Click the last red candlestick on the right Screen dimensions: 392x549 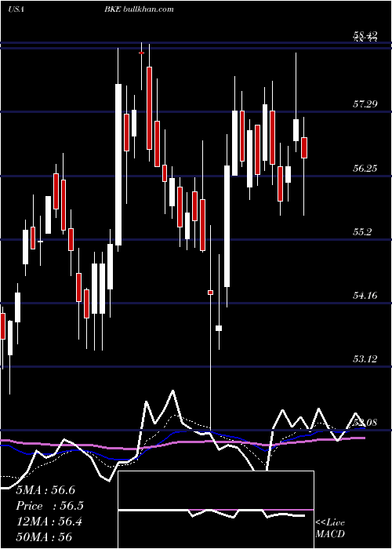(304, 147)
